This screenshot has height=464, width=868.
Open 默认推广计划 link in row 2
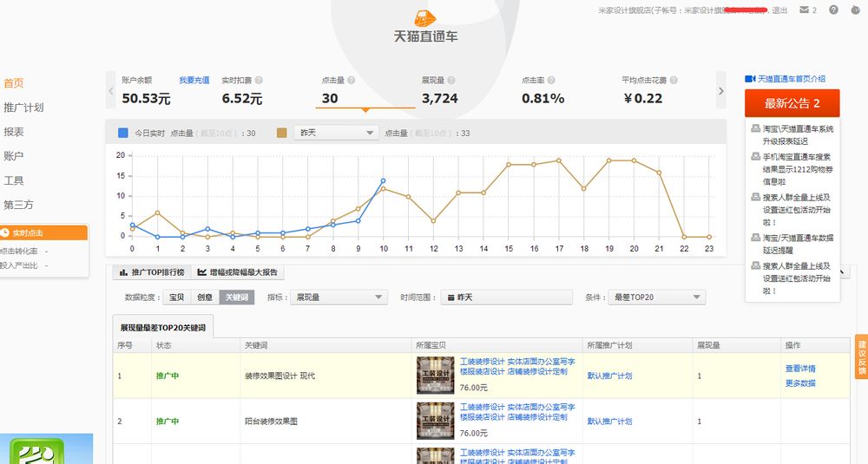tap(609, 421)
